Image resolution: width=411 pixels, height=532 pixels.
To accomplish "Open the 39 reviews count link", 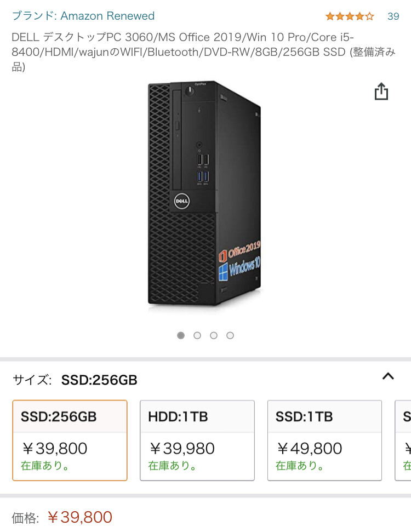I will (x=393, y=16).
